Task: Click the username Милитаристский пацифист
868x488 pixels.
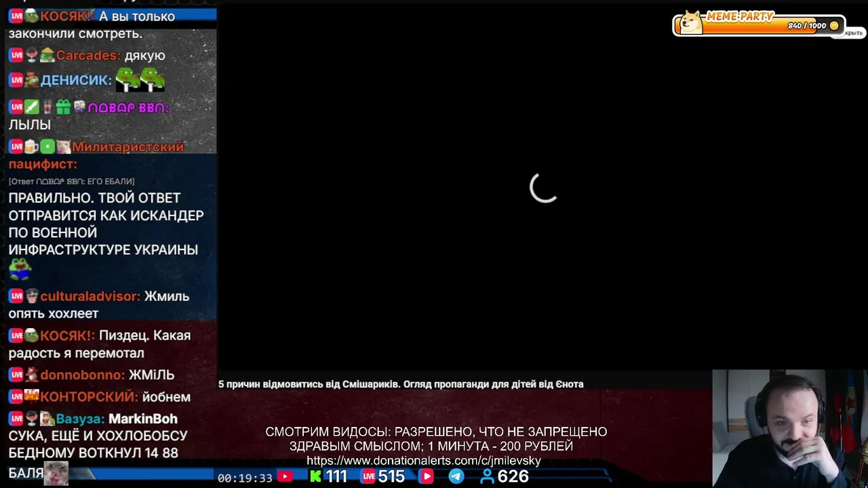Action: tap(96, 155)
